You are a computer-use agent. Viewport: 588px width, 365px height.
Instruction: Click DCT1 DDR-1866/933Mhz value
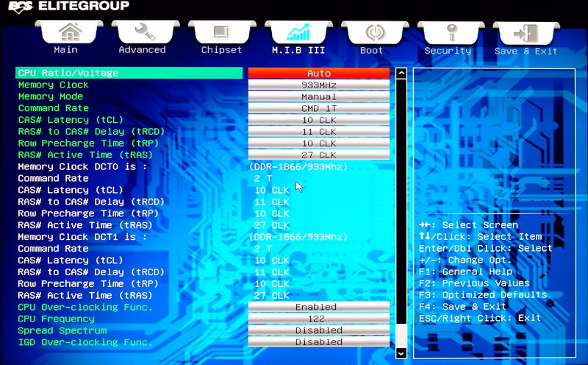click(x=298, y=237)
